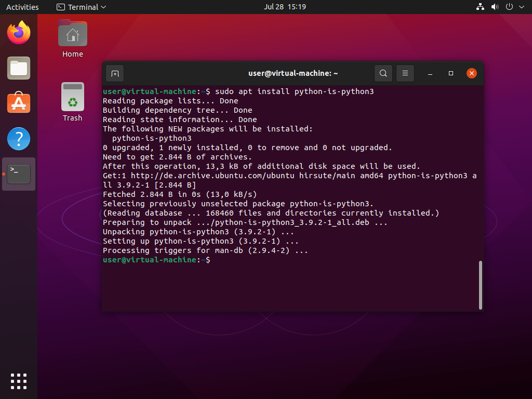Click the terminal vertical scrollbar
The height and width of the screenshot is (399, 532).
(481, 285)
